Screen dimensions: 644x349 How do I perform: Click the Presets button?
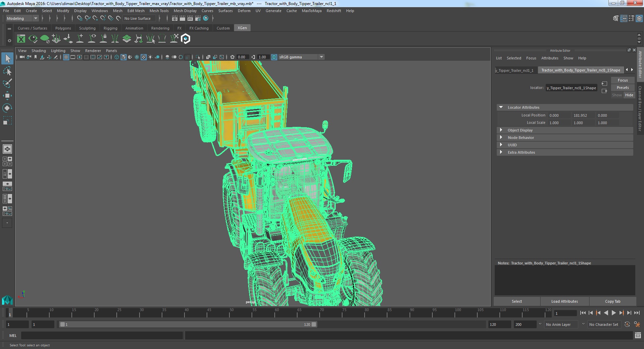(x=623, y=88)
